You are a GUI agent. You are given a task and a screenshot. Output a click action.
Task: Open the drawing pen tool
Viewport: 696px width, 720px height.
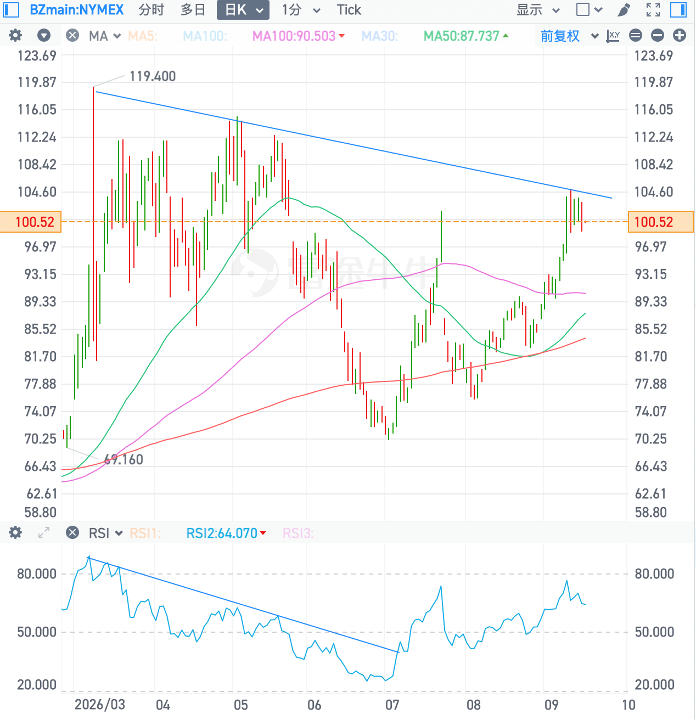click(x=623, y=10)
